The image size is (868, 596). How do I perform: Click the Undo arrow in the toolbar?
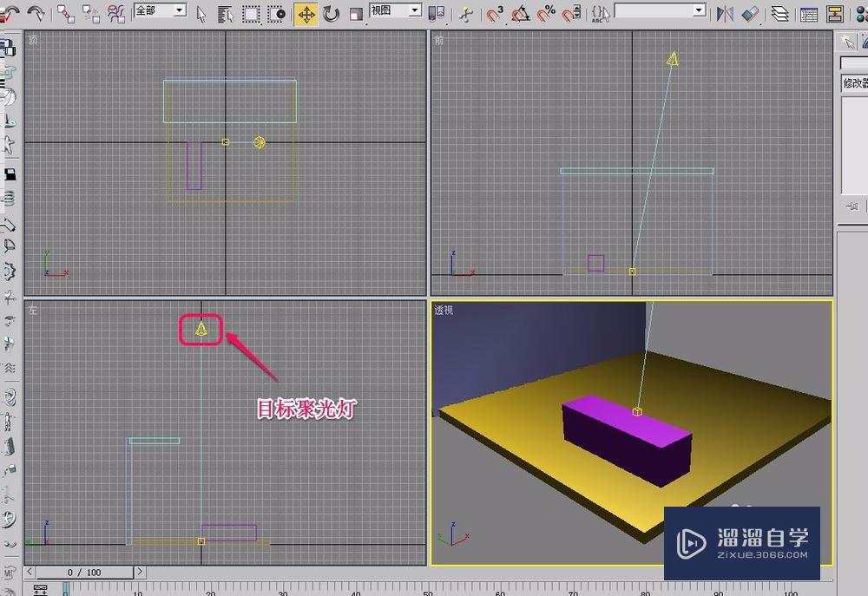coord(9,12)
